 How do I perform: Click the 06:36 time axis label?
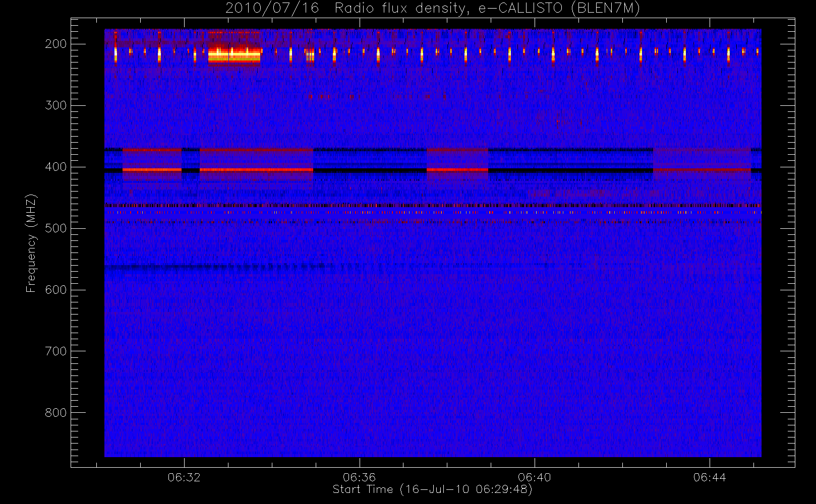359,477
